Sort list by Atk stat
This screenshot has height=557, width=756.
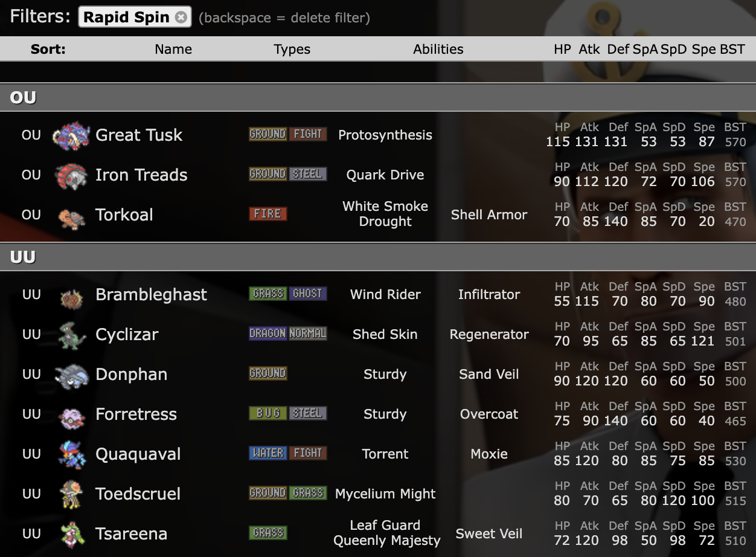[589, 50]
